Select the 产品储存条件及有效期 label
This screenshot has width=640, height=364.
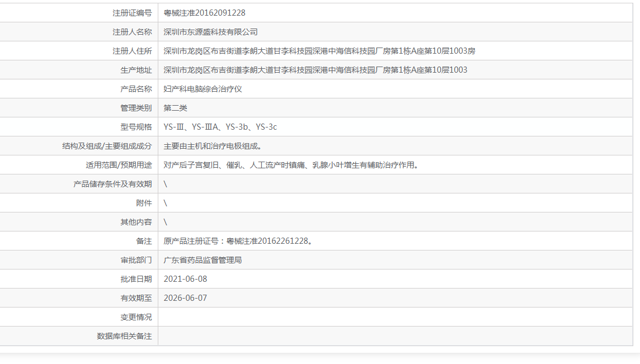(x=112, y=184)
